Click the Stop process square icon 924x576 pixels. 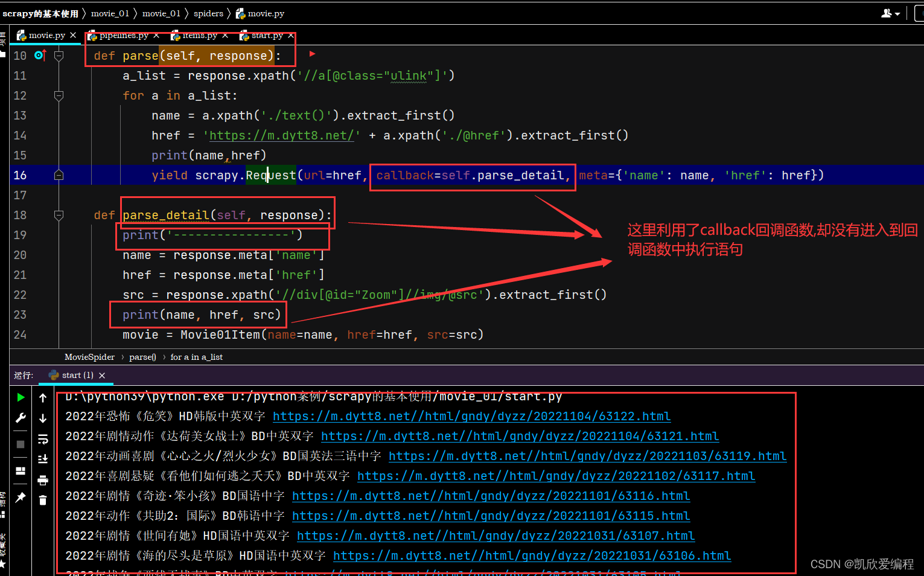point(21,444)
